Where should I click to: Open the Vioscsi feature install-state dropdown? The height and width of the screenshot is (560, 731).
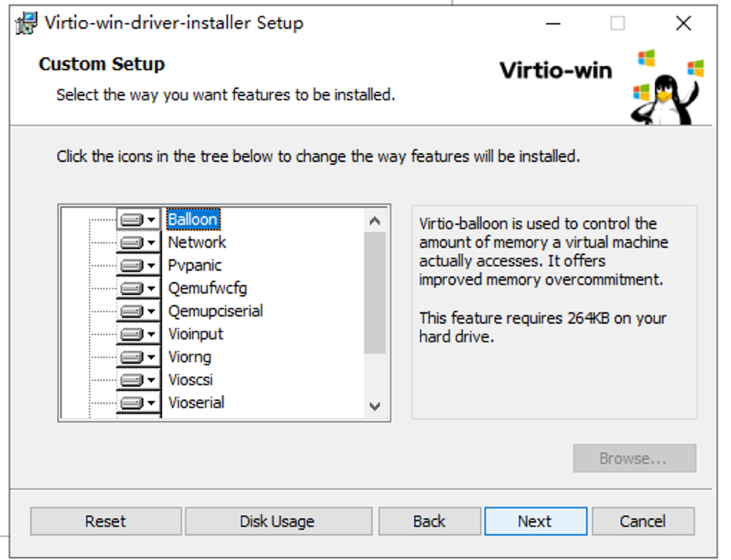(138, 380)
